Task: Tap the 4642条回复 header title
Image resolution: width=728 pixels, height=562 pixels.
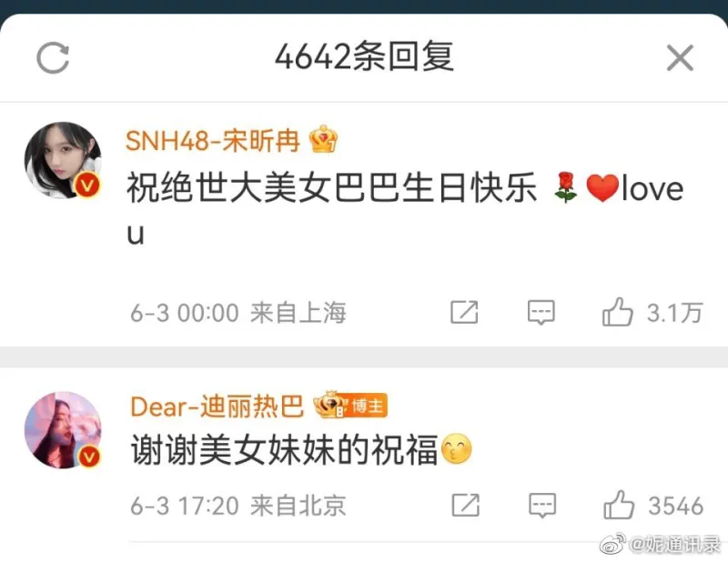Action: click(365, 56)
